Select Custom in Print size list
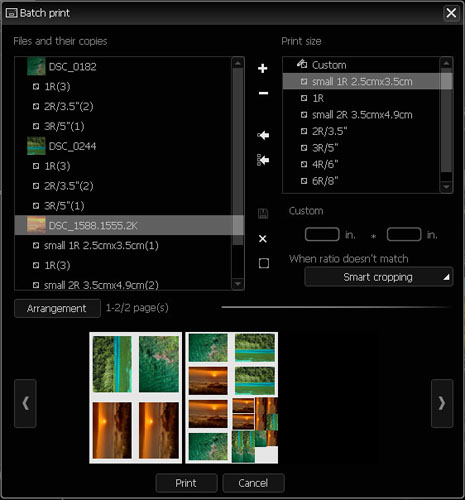This screenshot has width=465, height=500. tap(361, 65)
